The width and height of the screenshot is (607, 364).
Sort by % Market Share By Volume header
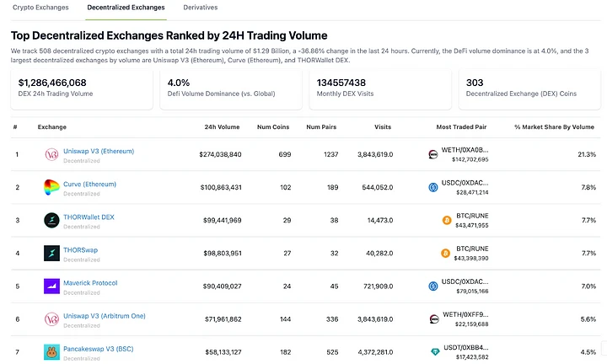[554, 127]
